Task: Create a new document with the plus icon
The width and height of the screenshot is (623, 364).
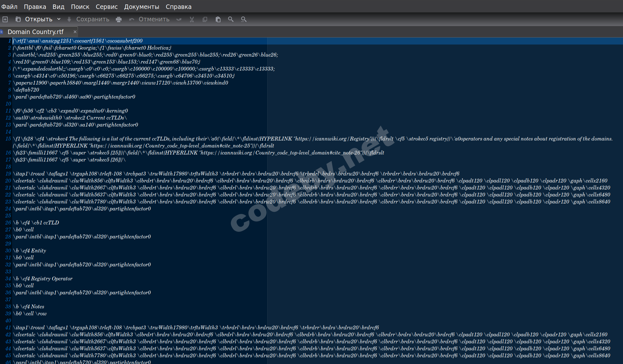Action: 5,19
